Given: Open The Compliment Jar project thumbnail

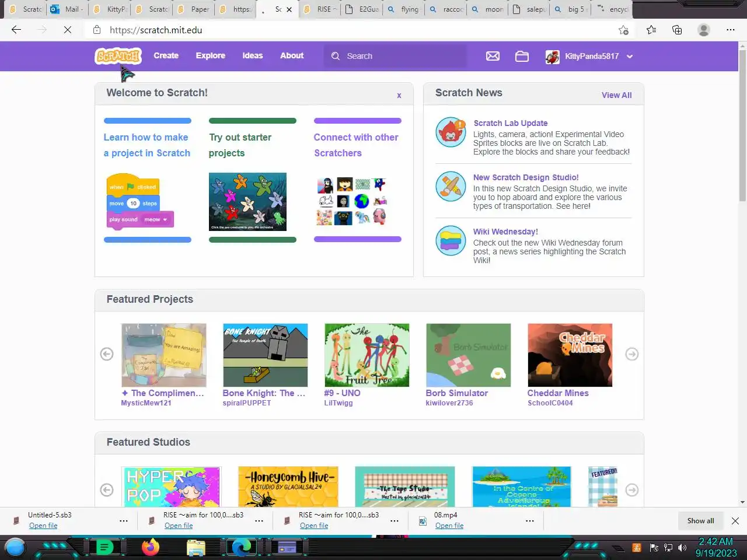Looking at the screenshot, I should click(x=163, y=355).
